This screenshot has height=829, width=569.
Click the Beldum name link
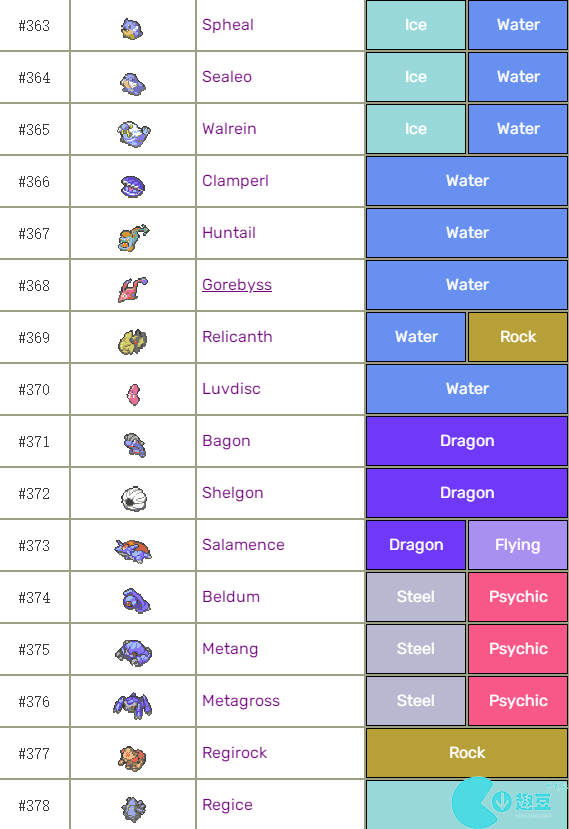(231, 597)
